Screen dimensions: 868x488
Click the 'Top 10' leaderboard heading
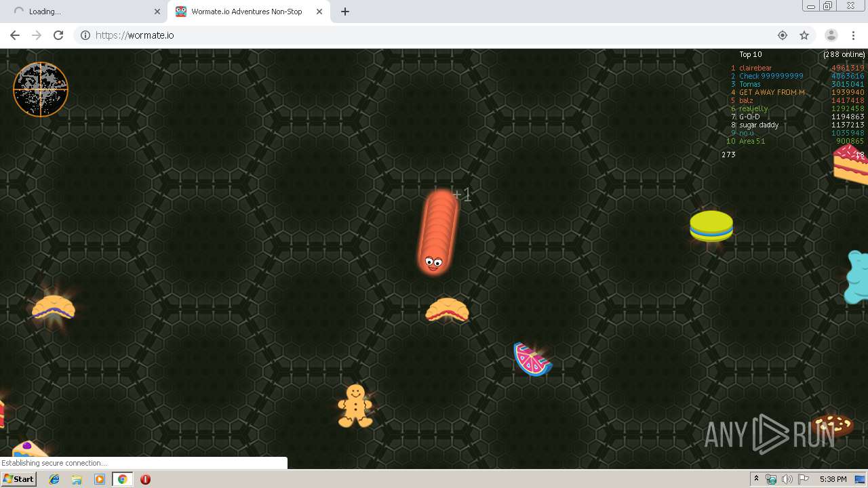[751, 54]
